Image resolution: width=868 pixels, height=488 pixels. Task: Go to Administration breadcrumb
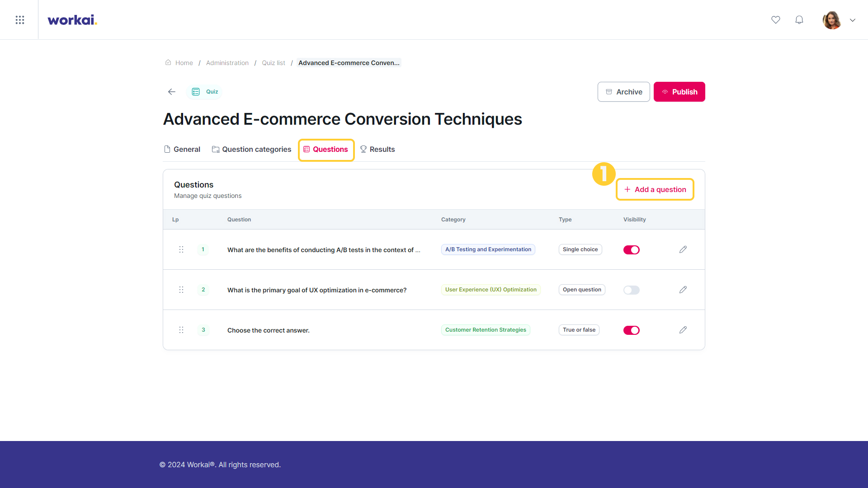click(227, 63)
